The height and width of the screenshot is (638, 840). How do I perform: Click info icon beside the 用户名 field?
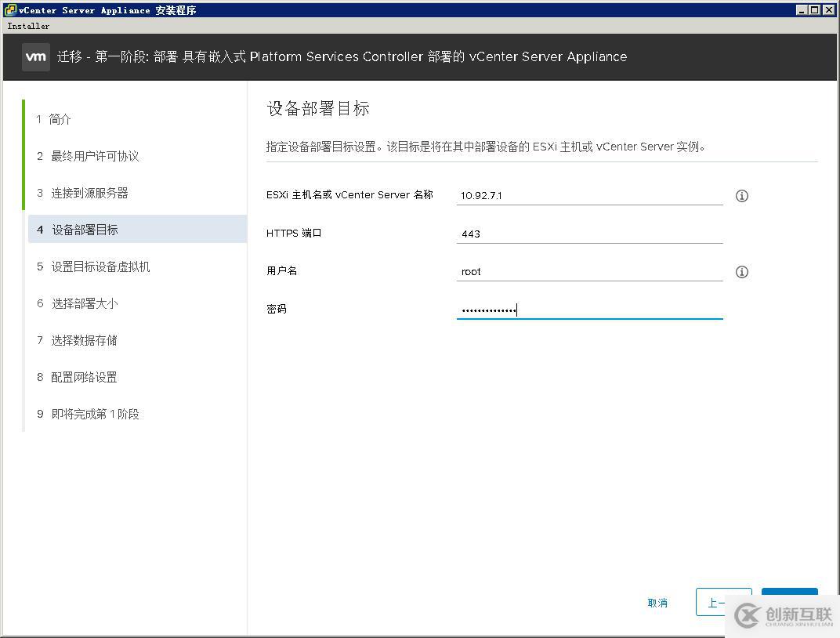741,272
